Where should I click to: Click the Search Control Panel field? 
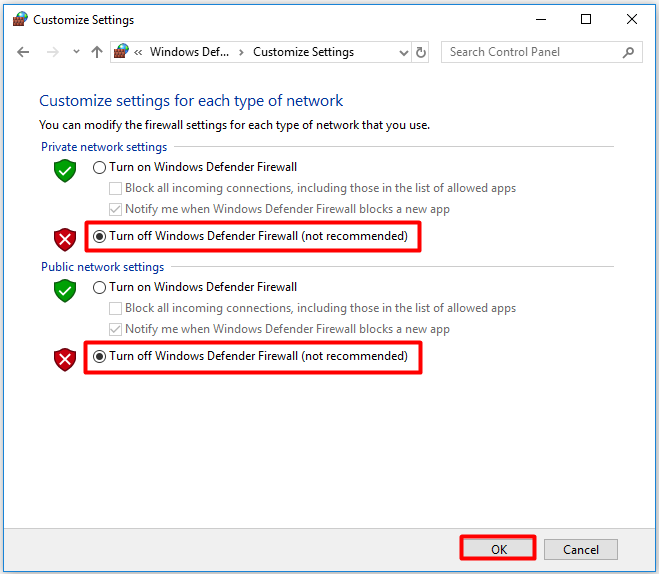click(530, 52)
